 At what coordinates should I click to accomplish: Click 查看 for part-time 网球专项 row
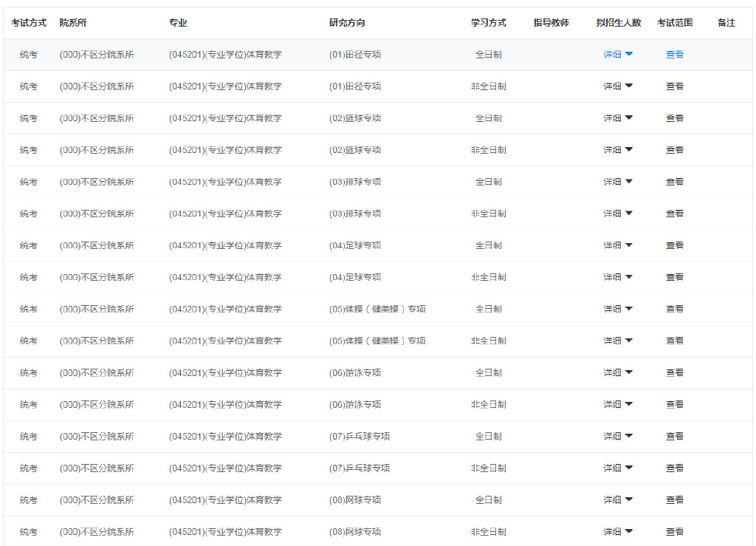click(675, 531)
